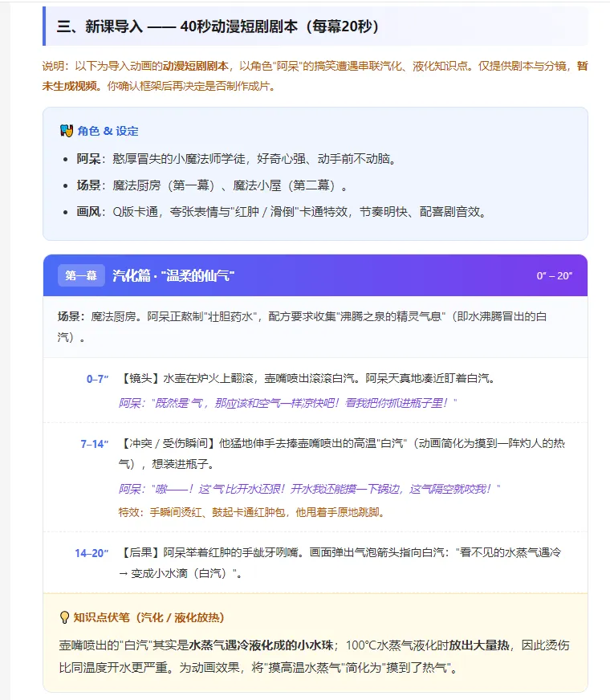The height and width of the screenshot is (700, 610).
Task: Click the 7–14" timestamp
Action: [x=95, y=444]
